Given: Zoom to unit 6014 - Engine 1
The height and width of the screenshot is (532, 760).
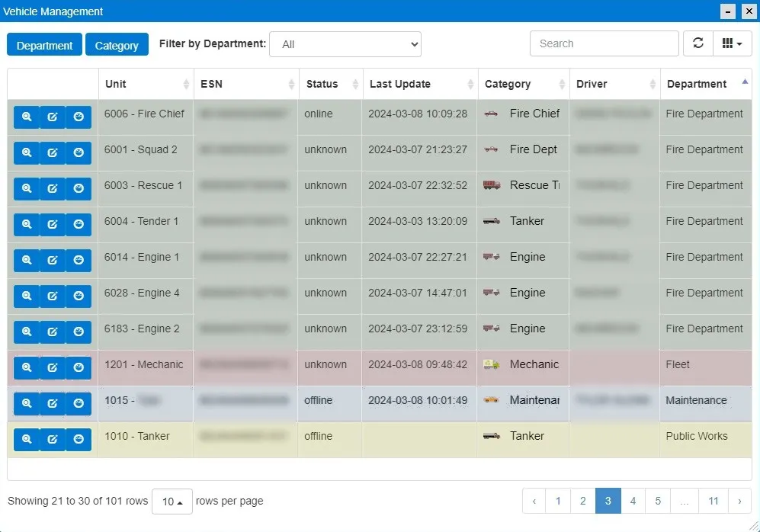Looking at the screenshot, I should [27, 261].
